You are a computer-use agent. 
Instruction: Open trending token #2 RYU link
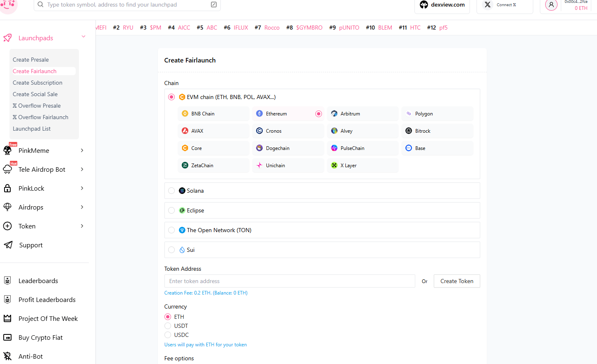123,28
